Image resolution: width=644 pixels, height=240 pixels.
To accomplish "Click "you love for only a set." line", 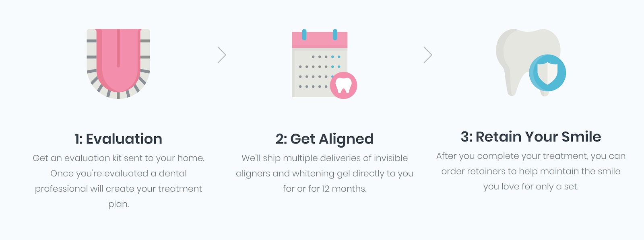I will (x=531, y=187).
